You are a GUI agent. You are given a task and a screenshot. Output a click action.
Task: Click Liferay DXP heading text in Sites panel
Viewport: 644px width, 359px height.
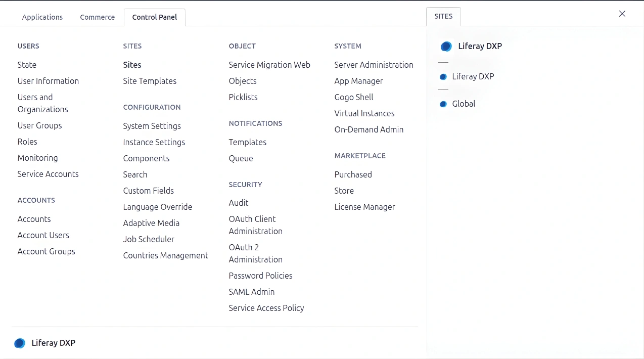coord(480,47)
